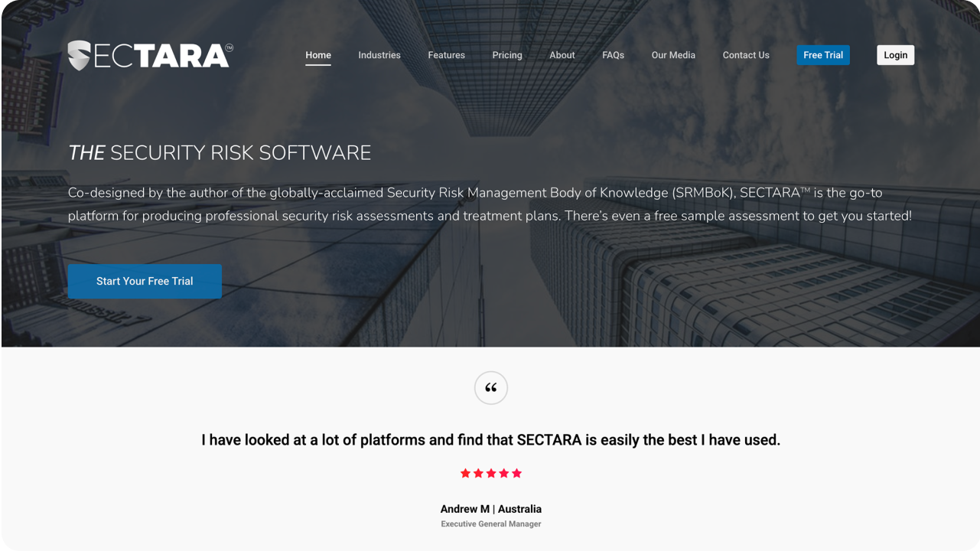Open the Pricing page
980x551 pixels.
(507, 55)
